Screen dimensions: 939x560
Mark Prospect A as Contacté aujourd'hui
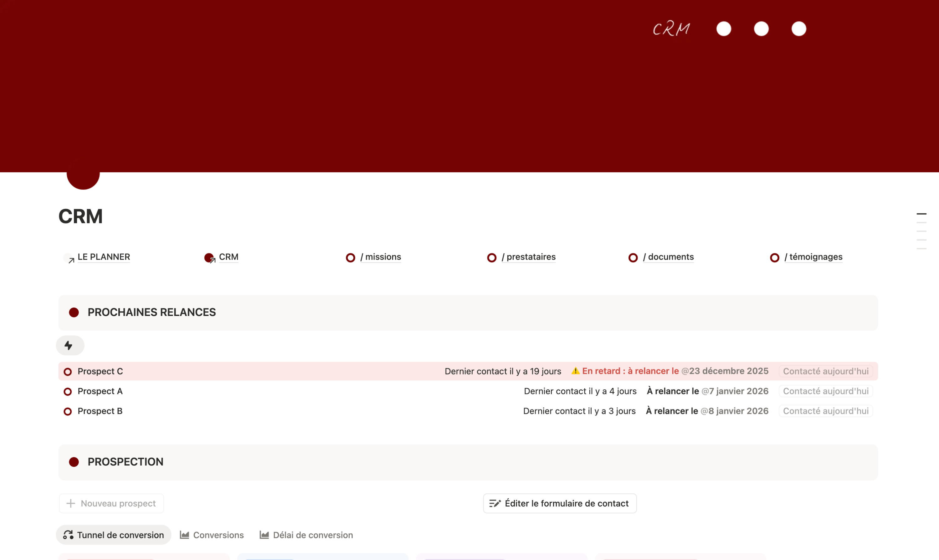(x=825, y=391)
